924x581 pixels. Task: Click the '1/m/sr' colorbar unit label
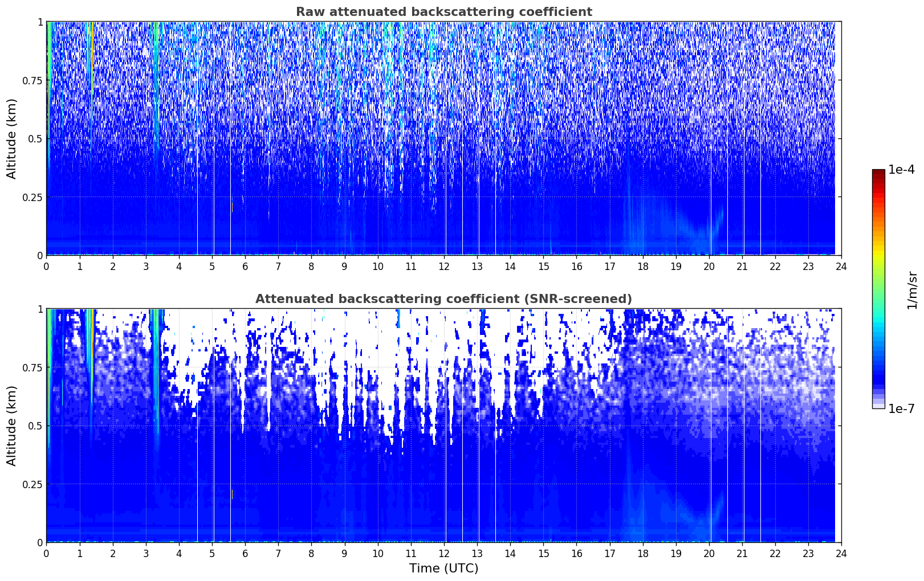coord(912,289)
